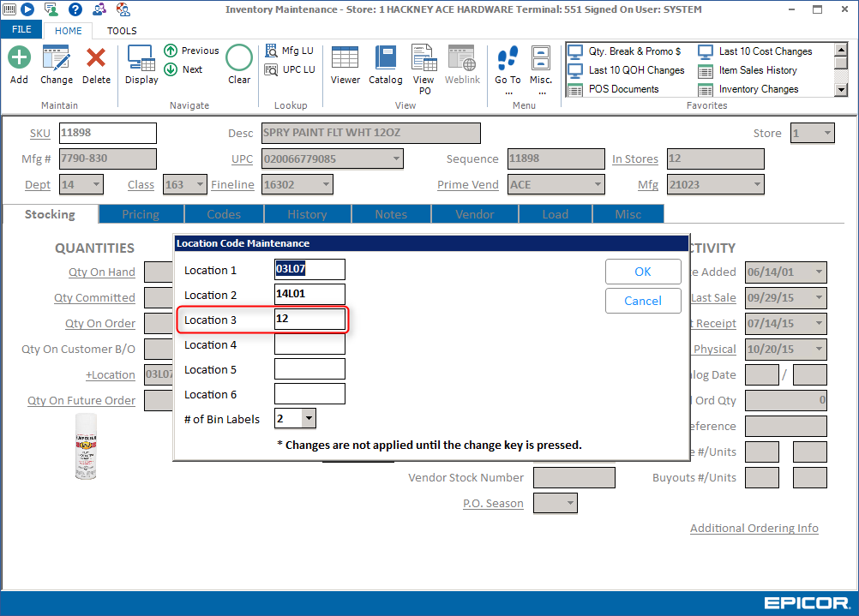This screenshot has width=859, height=616.
Task: Click the Change record icon
Action: [56, 57]
